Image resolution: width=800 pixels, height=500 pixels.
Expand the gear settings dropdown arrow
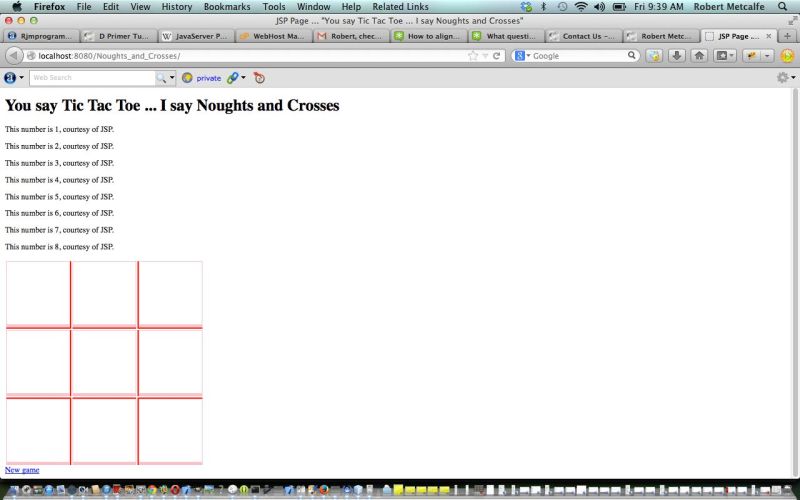pos(793,78)
